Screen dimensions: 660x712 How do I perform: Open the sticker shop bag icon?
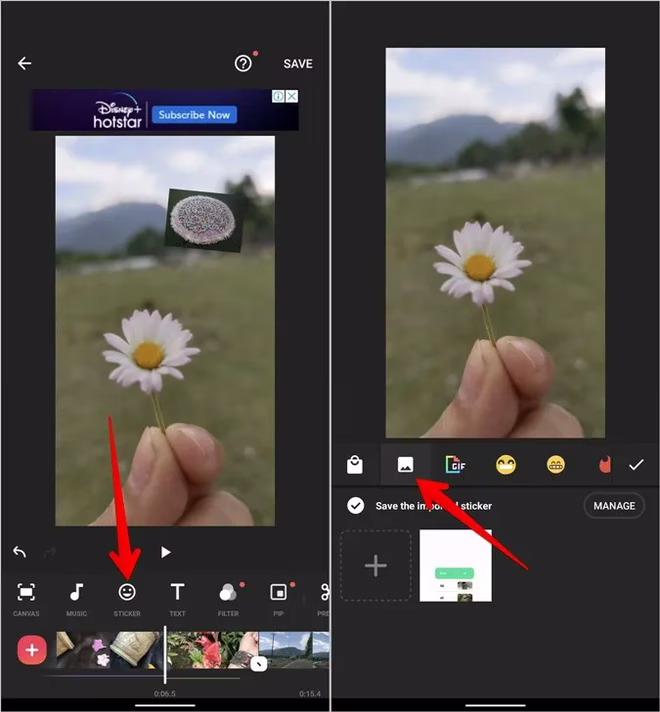tap(355, 465)
